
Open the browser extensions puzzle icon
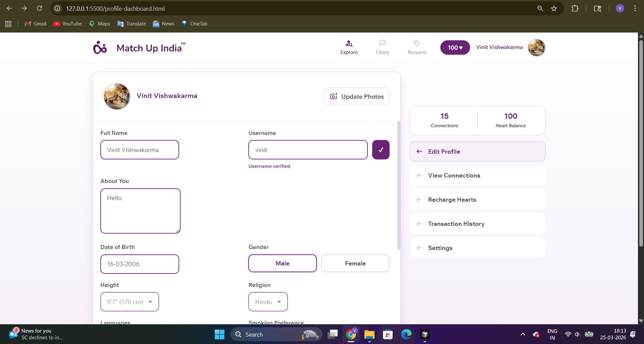[575, 8]
